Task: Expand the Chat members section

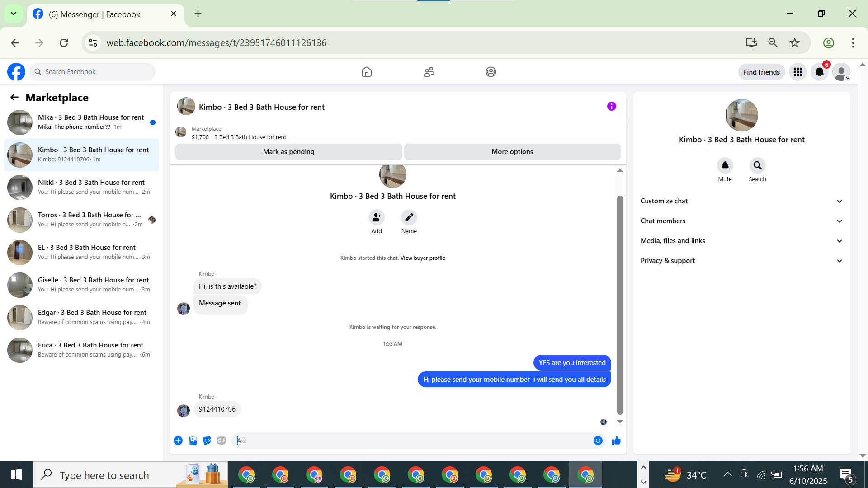Action: pos(741,221)
